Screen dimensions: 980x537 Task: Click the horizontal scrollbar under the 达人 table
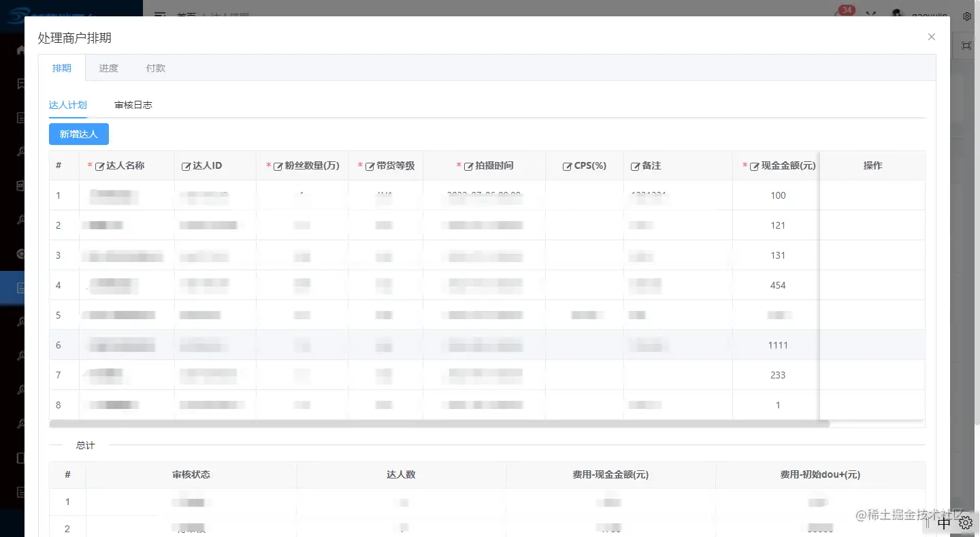click(440, 423)
